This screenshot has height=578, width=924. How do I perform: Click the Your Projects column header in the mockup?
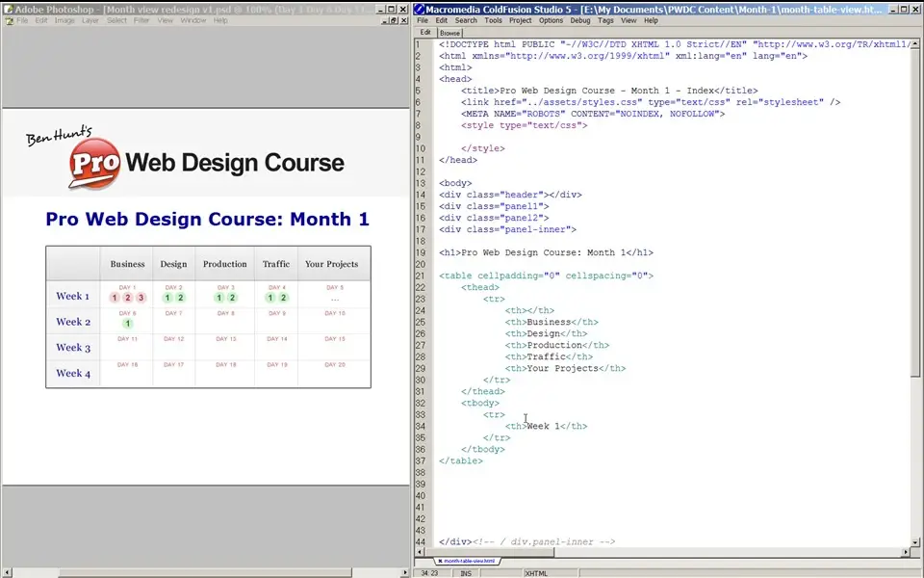tap(331, 264)
